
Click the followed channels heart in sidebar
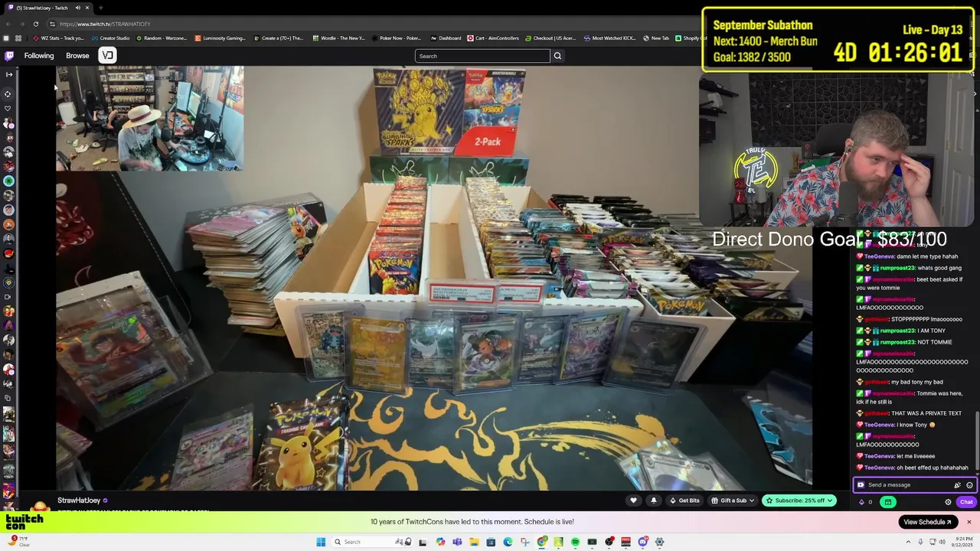[8, 109]
